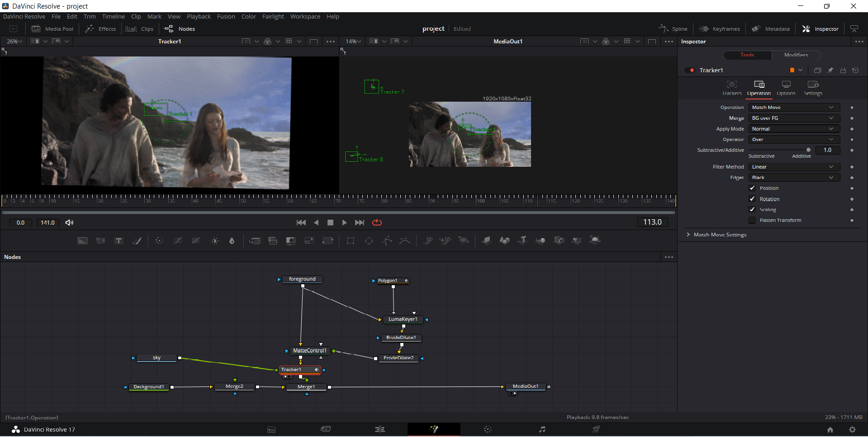This screenshot has height=437, width=868.
Task: Open the Apply Mode dropdown set to Normal
Action: point(794,129)
